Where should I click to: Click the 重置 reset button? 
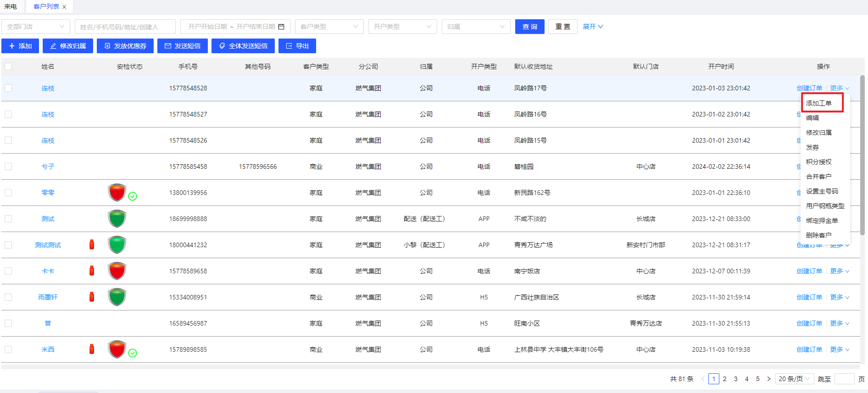563,27
